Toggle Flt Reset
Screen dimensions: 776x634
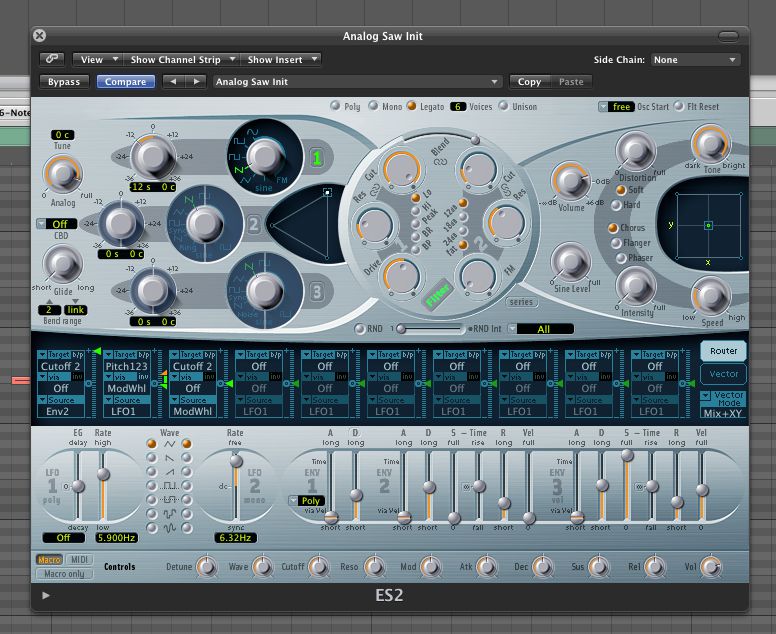tap(679, 106)
